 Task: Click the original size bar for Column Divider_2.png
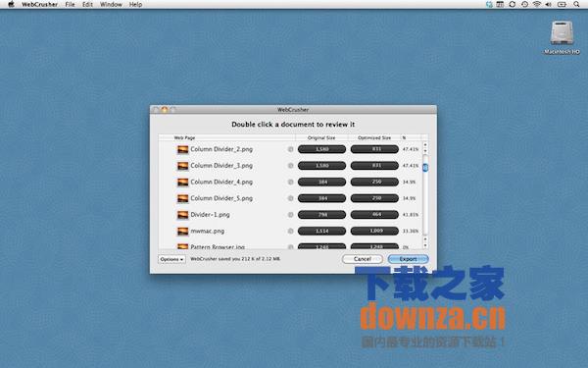(321, 149)
